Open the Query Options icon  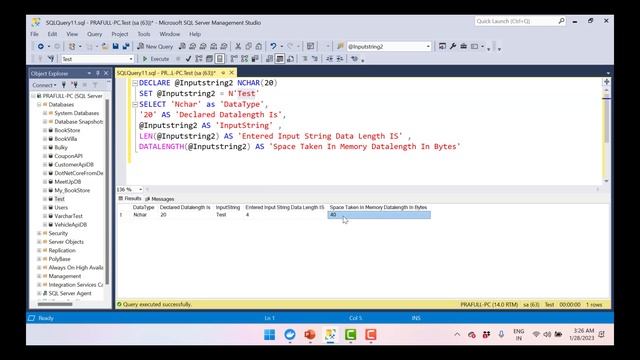pos(209,59)
